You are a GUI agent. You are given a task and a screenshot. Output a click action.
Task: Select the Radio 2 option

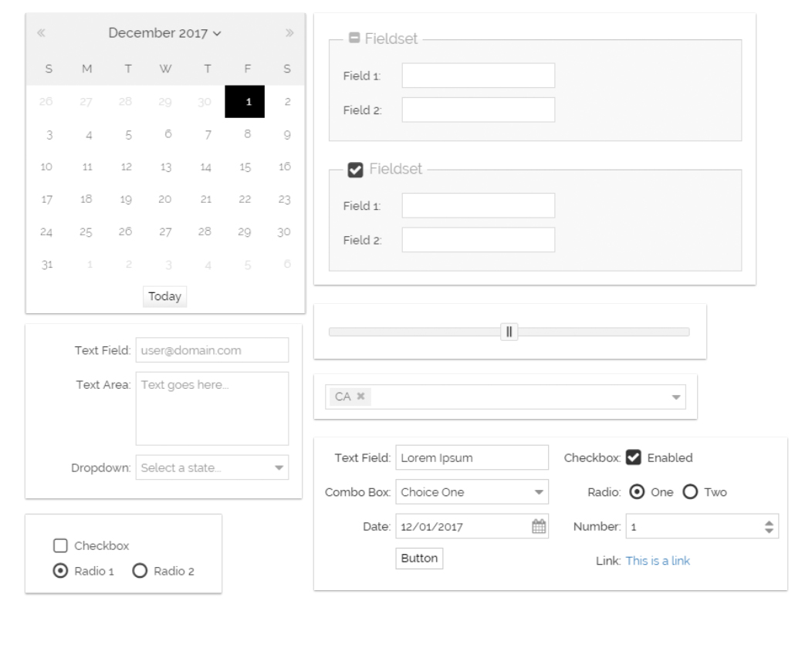point(140,571)
